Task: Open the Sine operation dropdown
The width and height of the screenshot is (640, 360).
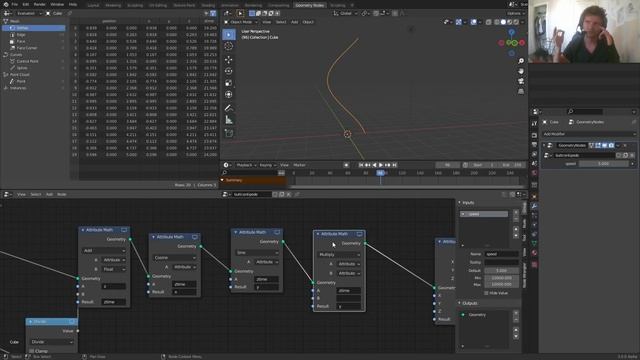Action: click(257, 253)
